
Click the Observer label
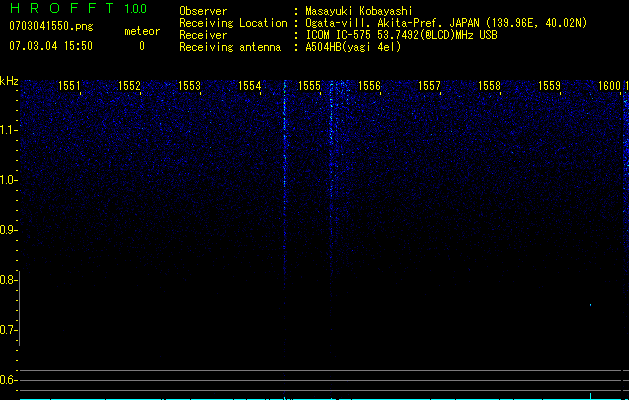click(x=203, y=11)
